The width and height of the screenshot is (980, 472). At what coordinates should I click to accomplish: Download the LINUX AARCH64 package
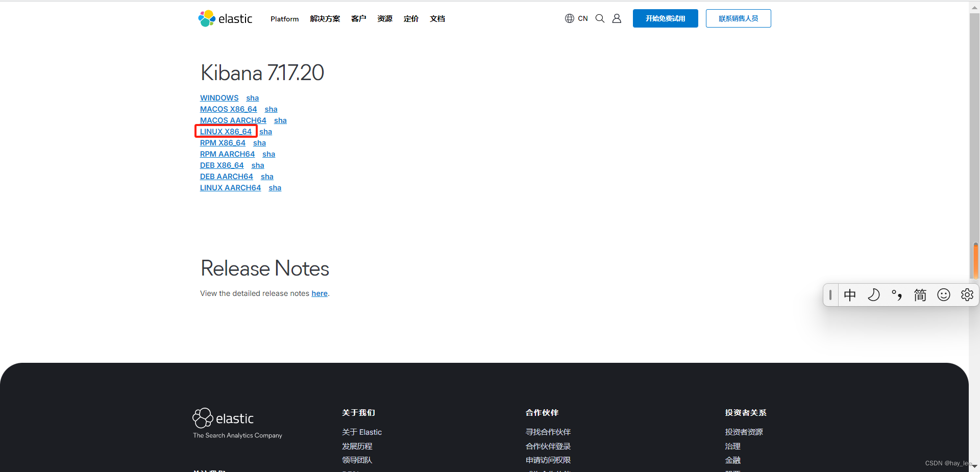(x=231, y=188)
